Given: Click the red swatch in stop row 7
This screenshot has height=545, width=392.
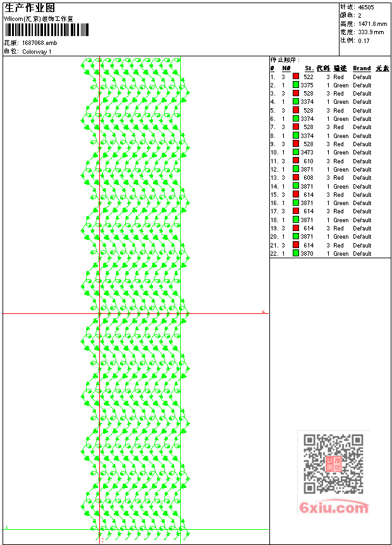Looking at the screenshot, I should [x=295, y=127].
